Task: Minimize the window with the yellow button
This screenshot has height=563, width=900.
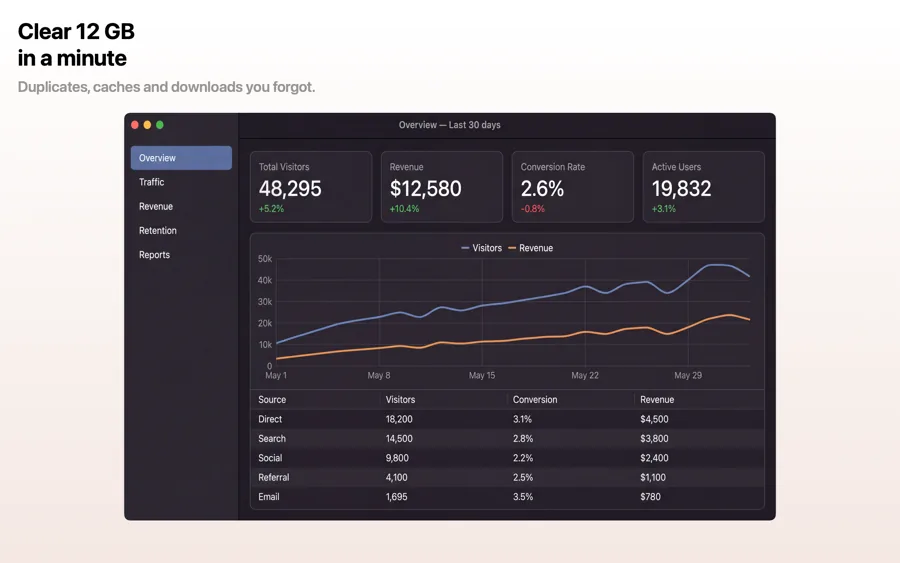Action: click(148, 125)
